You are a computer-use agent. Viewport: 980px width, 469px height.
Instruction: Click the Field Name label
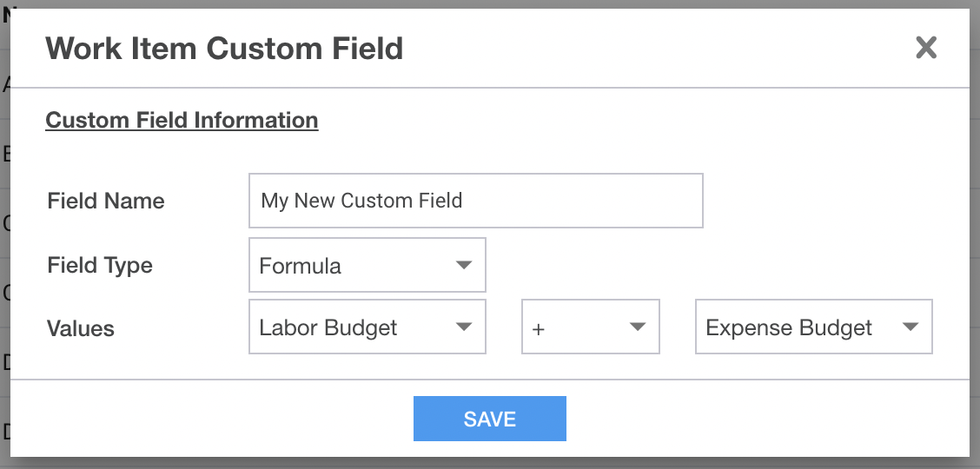coord(106,201)
